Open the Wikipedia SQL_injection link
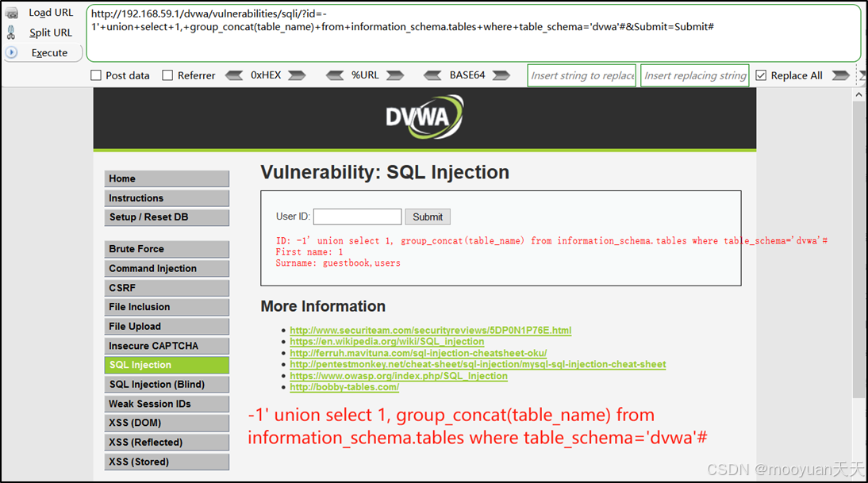Screen dimensions: 868x483 387,341
